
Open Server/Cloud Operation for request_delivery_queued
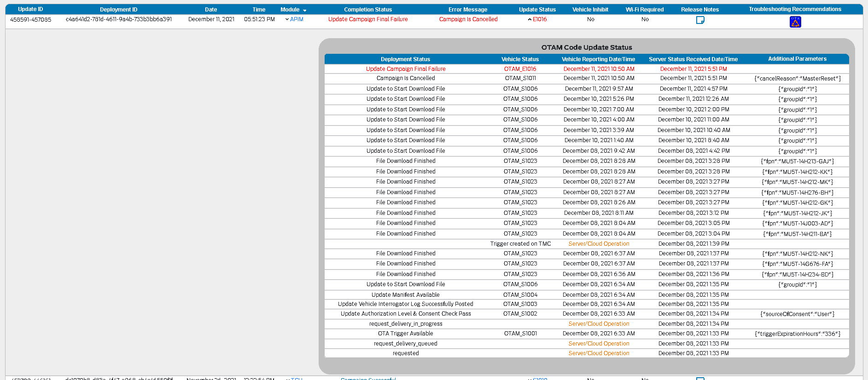(599, 344)
